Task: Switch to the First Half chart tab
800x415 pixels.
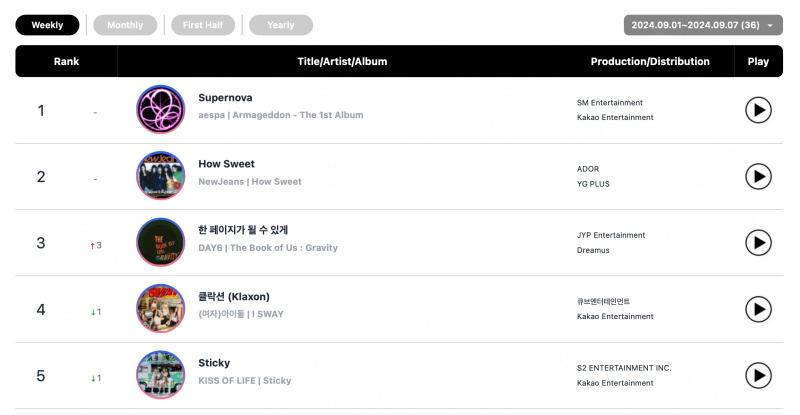Action: click(203, 25)
